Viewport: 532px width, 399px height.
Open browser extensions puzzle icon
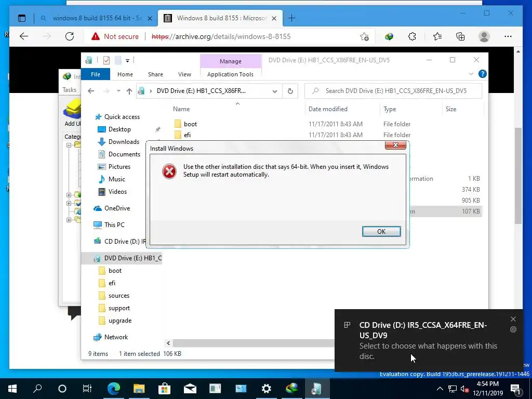[412, 36]
